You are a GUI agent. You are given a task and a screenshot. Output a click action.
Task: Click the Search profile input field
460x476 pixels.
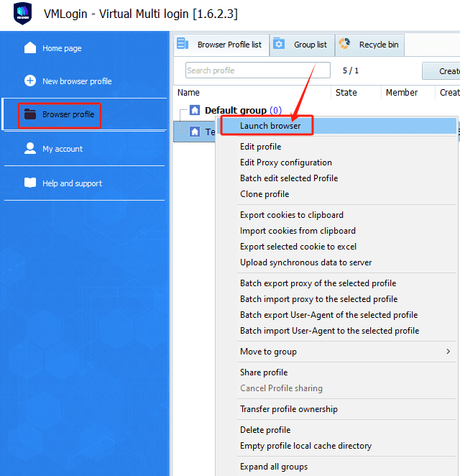257,70
